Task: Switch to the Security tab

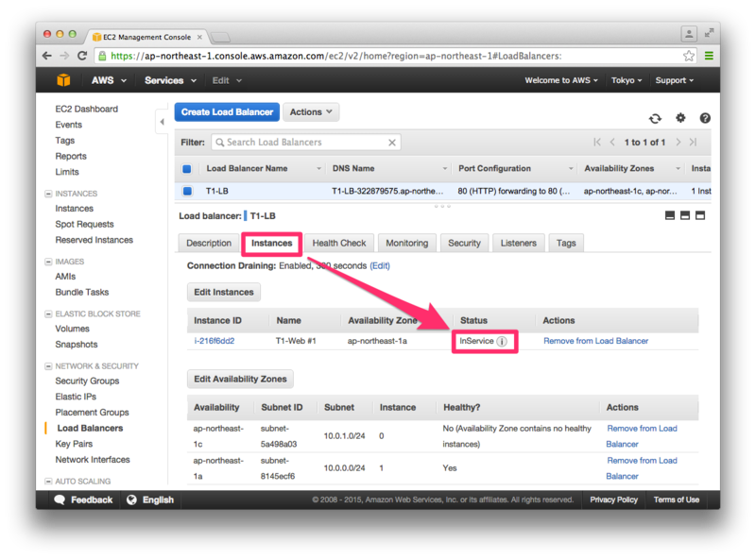Action: click(464, 244)
